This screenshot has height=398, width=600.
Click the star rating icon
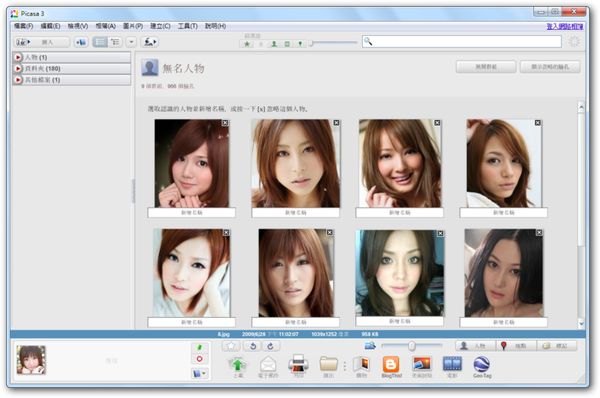pos(231,346)
